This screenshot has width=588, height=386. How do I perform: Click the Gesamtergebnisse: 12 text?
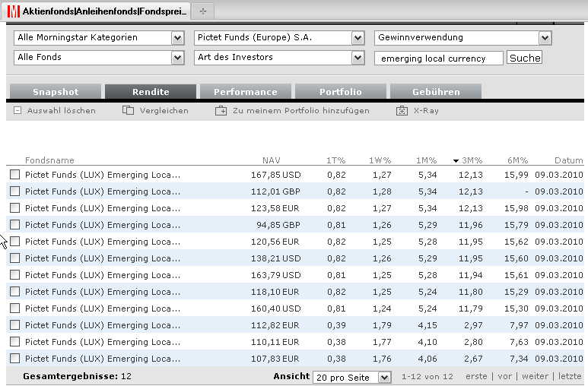coord(78,376)
